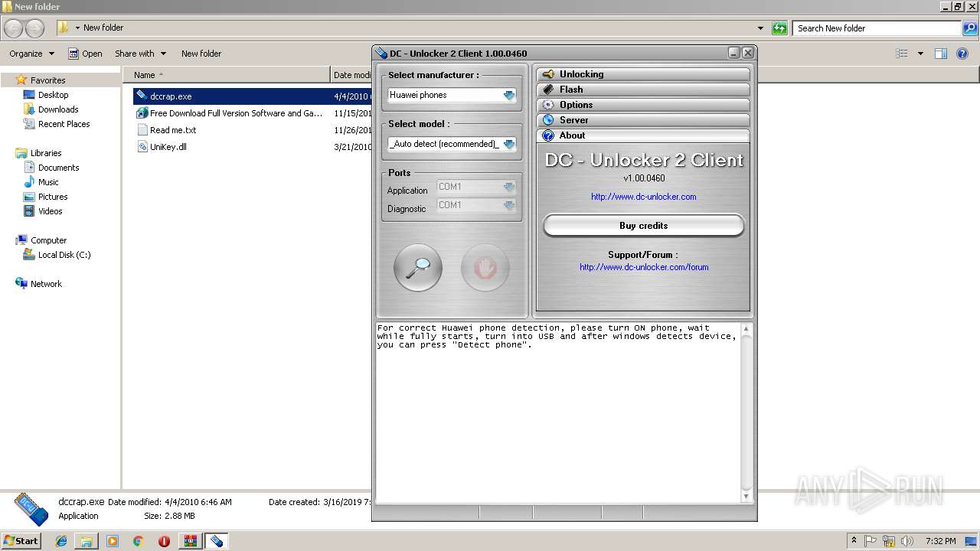This screenshot has height=551, width=980.
Task: Click the UniKey.dll file icon
Action: click(142, 147)
